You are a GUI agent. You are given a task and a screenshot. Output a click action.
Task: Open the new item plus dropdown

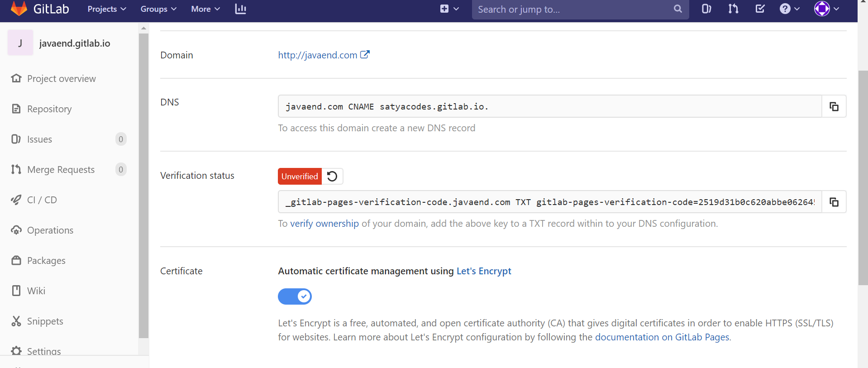coord(449,9)
